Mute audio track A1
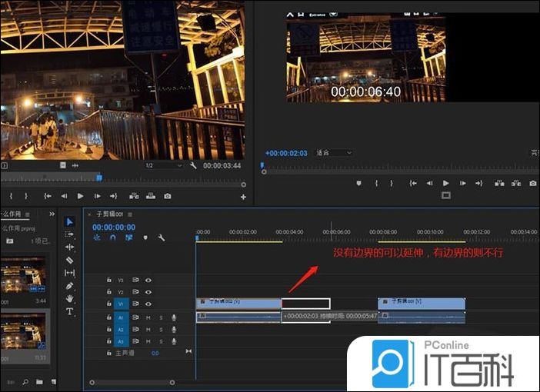 click(x=148, y=317)
